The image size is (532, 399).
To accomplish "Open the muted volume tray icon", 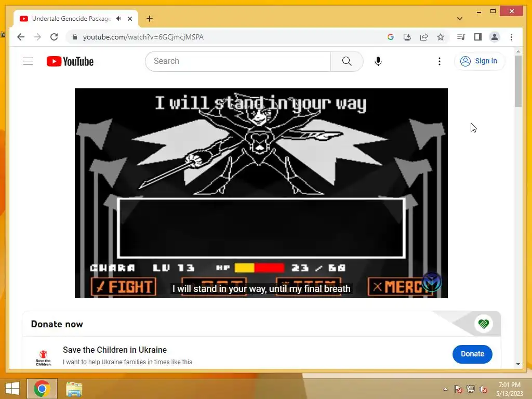I will click(483, 389).
